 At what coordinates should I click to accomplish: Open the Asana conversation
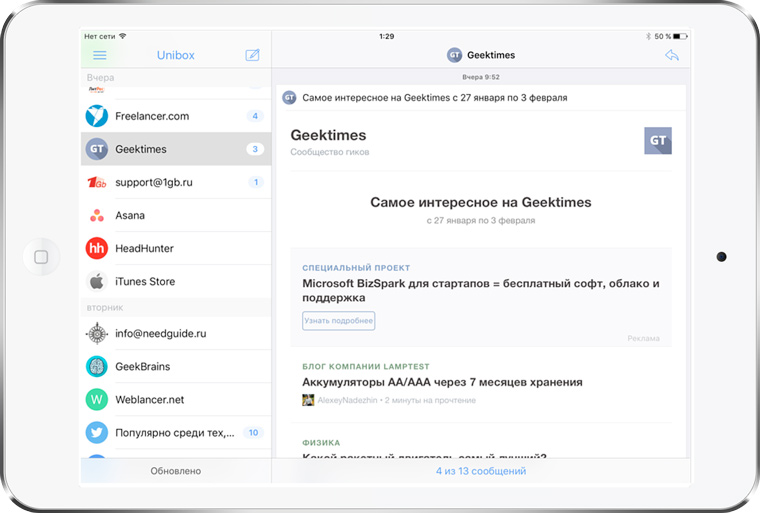[x=176, y=215]
